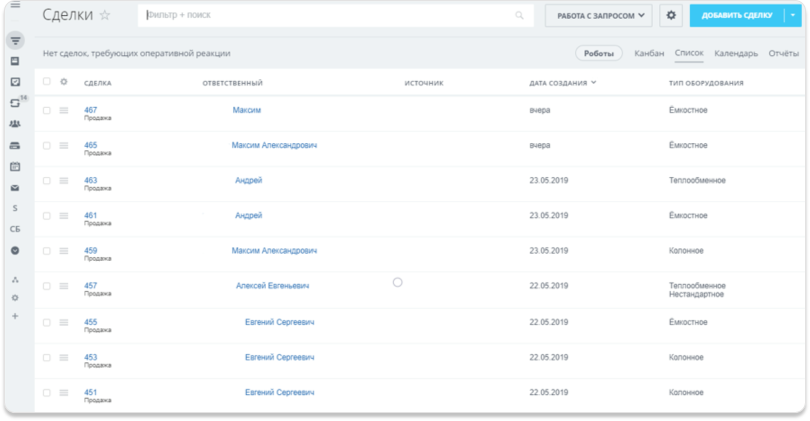Viewport: 810px width, 421px height.
Task: Open the contacts people icon in sidebar
Action: pos(15,124)
